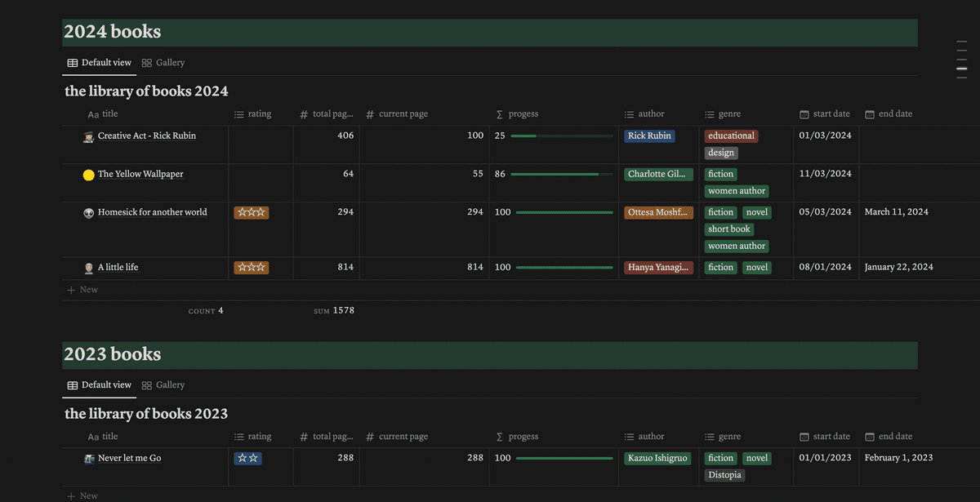Switch to Gallery view in 2024 books

pyautogui.click(x=163, y=63)
